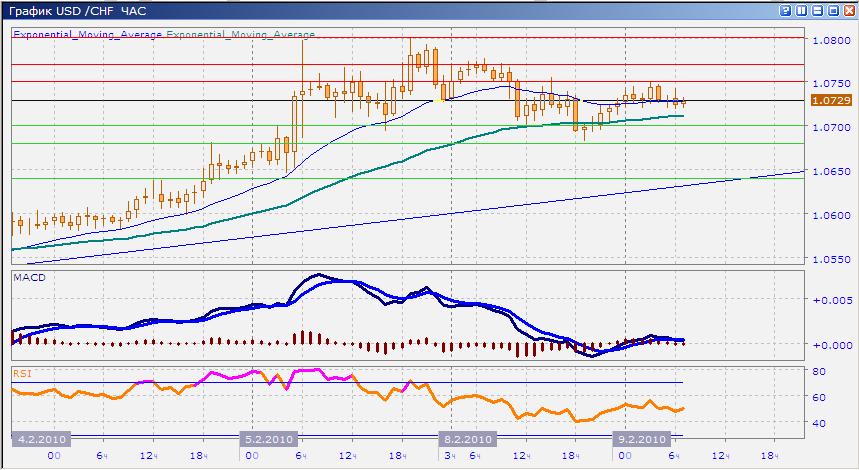Click the 9.2.2010 date marker
Screen dimensions: 859x470
tap(642, 439)
